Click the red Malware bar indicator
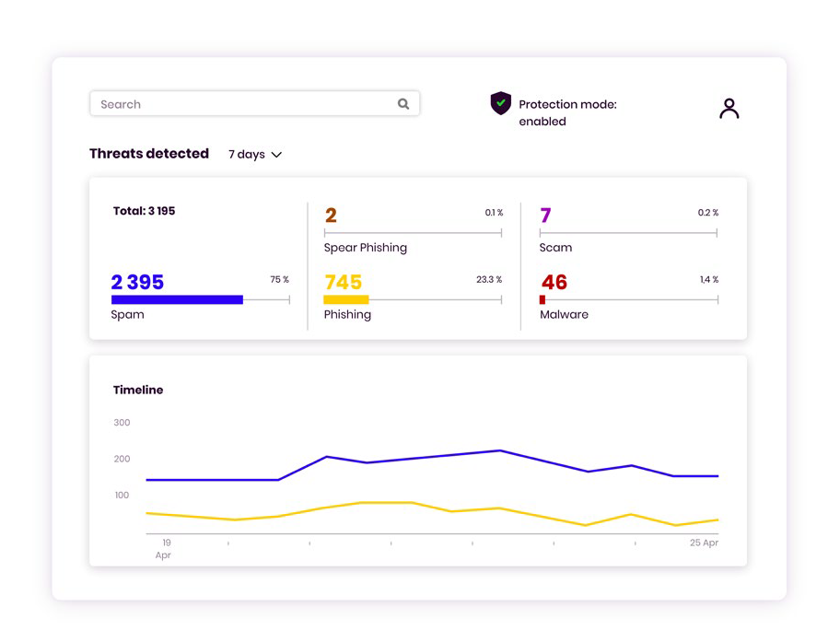Viewport: 840px width, 642px height. tap(542, 299)
